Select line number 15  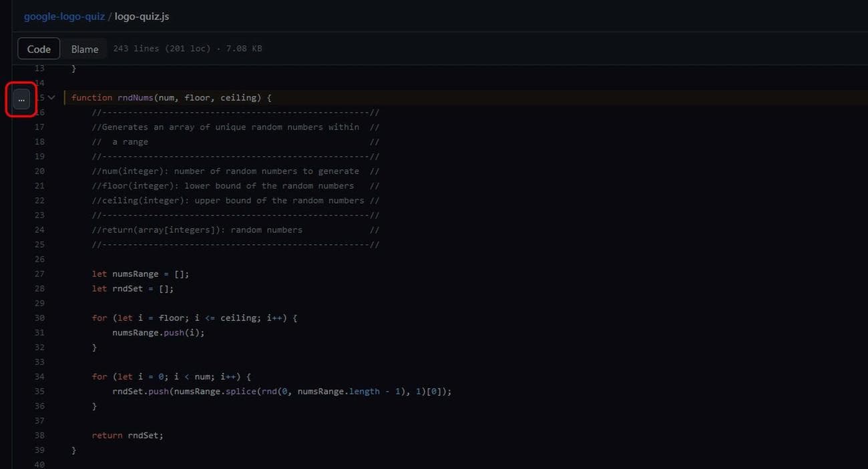pos(40,97)
